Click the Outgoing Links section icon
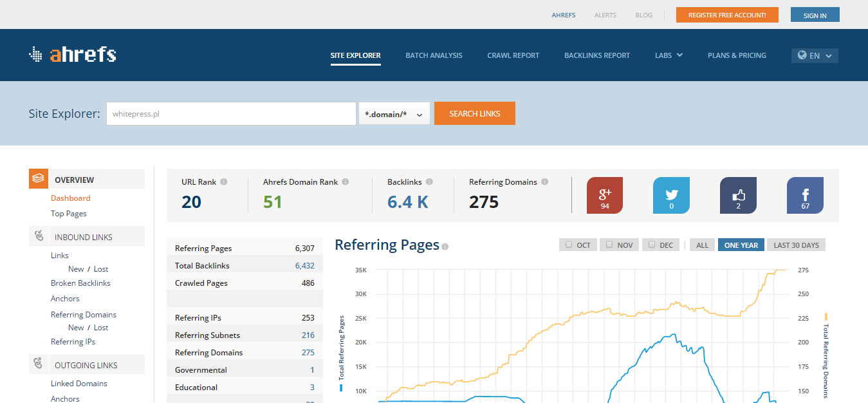Screen dimensions: 868x403 [39, 364]
